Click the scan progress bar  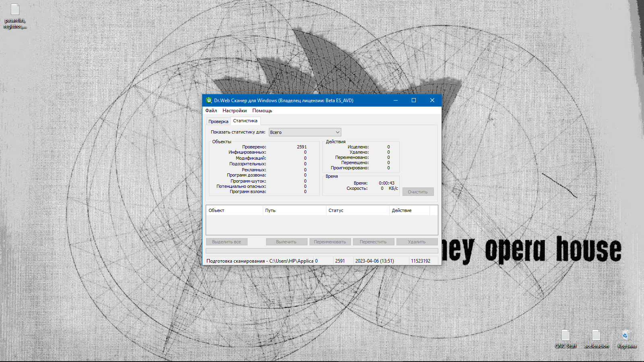pos(322,251)
